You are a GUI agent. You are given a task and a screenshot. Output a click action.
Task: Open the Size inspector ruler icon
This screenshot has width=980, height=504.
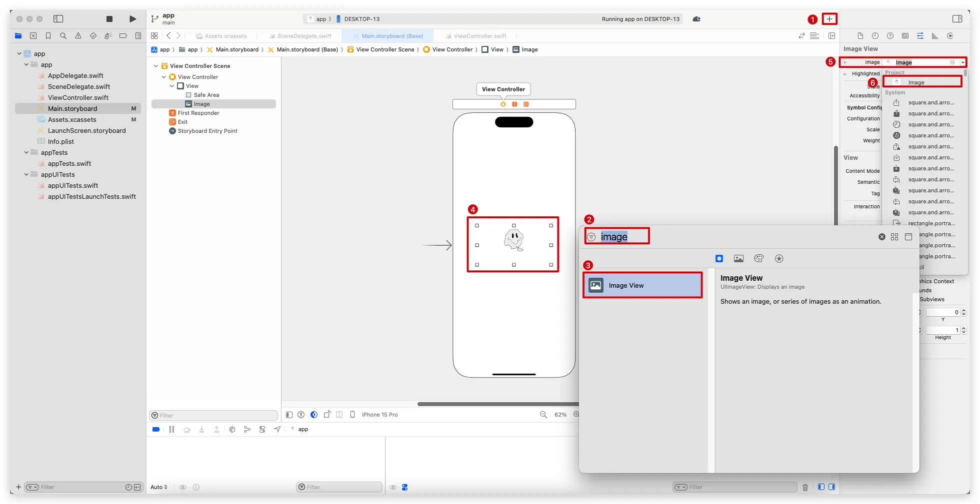[x=934, y=36]
